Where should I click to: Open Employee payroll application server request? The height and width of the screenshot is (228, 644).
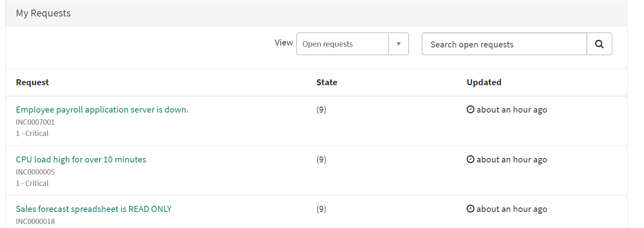(x=102, y=110)
